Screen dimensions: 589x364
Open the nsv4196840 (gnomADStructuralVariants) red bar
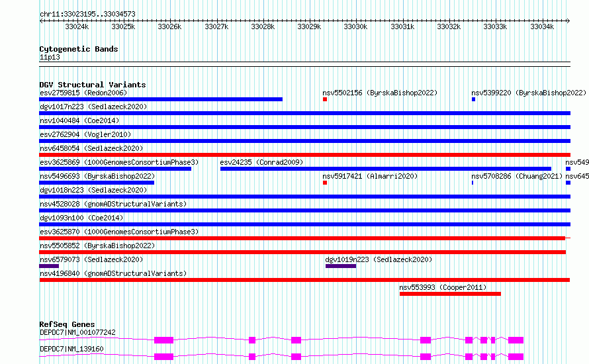[x=304, y=280]
